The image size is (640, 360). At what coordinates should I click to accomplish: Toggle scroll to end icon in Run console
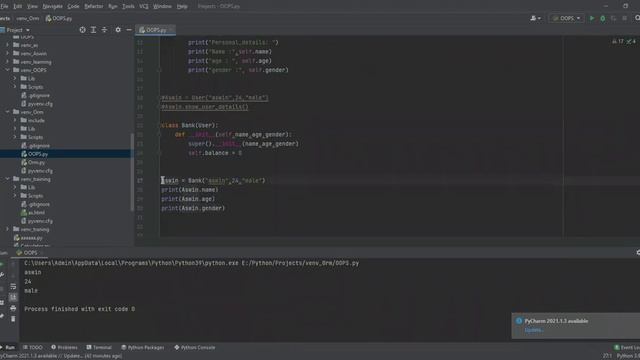(13, 297)
